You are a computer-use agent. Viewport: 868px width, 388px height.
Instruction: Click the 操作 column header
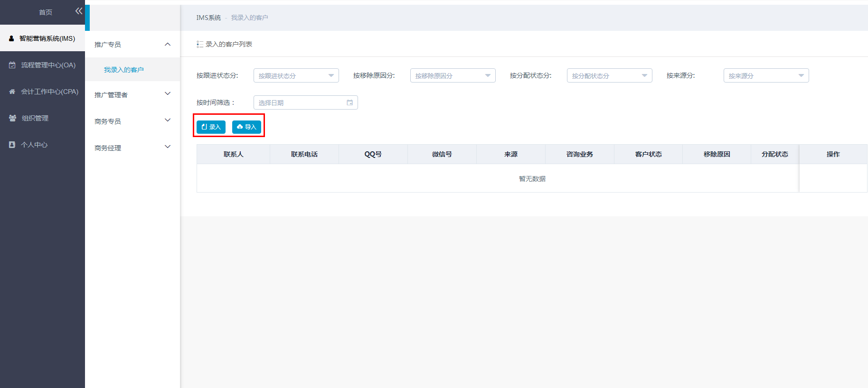click(x=833, y=154)
